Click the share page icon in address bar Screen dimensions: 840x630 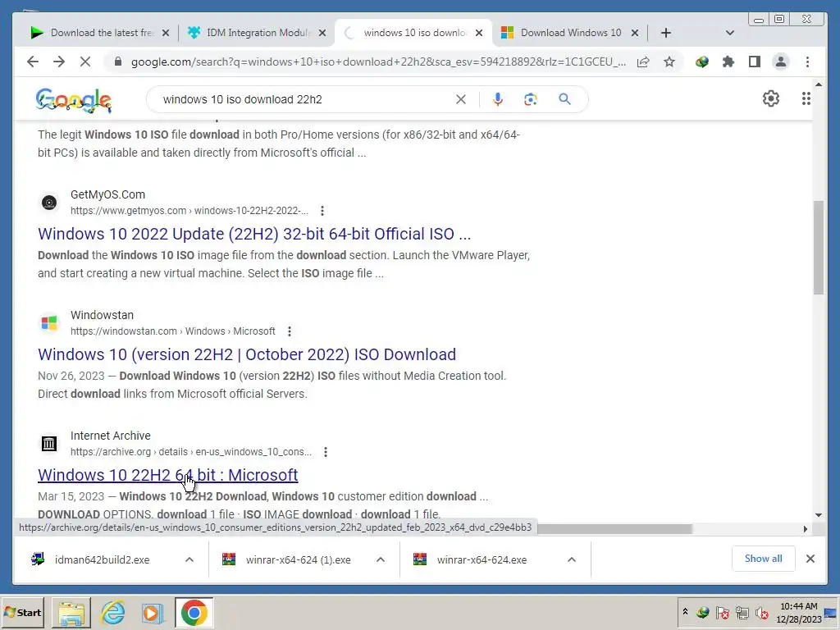coord(643,62)
